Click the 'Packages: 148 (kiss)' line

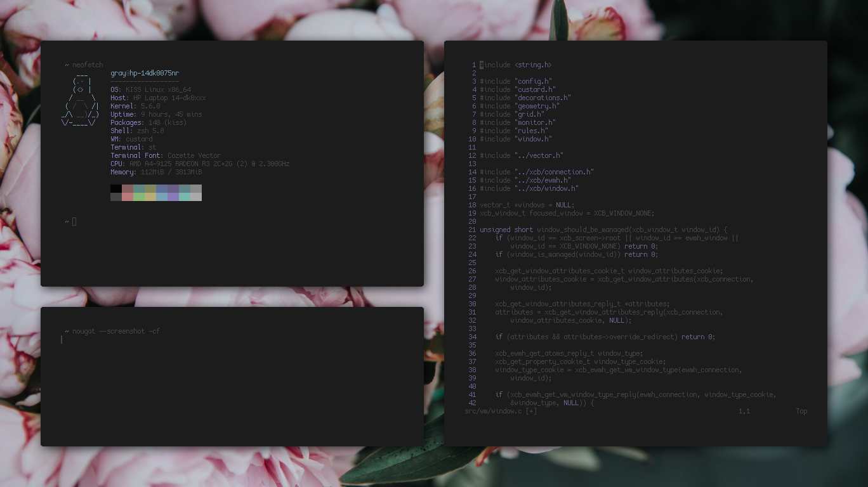pos(148,123)
